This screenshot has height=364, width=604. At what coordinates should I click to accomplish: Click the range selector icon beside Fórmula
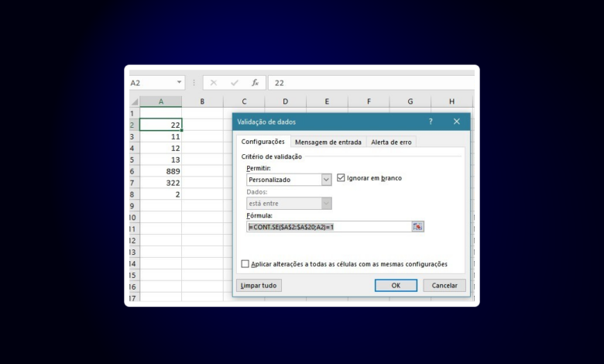(418, 227)
